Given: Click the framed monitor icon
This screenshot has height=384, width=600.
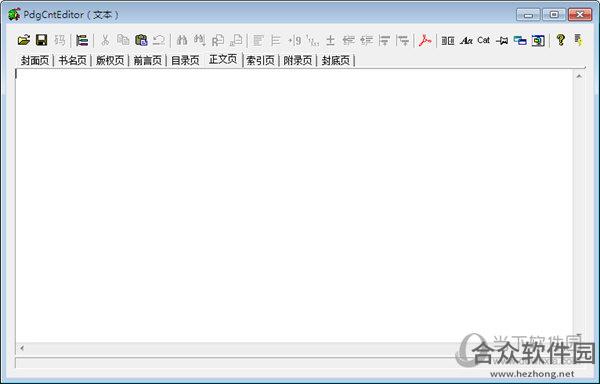Looking at the screenshot, I should 538,41.
